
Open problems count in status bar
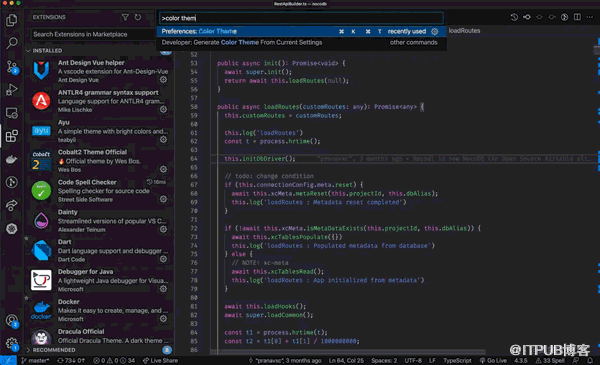114,360
